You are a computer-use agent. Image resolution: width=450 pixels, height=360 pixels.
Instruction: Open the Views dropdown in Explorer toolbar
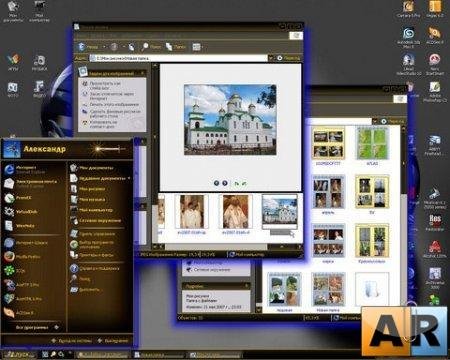pos(197,47)
